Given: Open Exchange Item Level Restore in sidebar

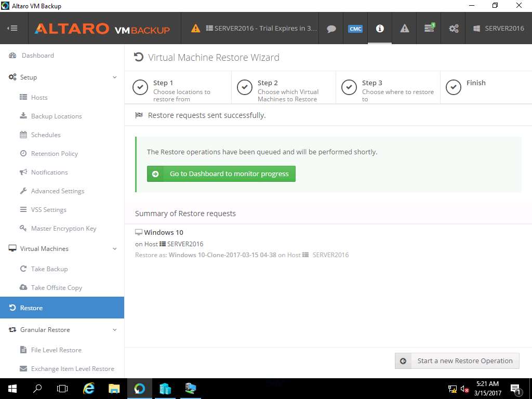Looking at the screenshot, I should click(x=72, y=368).
